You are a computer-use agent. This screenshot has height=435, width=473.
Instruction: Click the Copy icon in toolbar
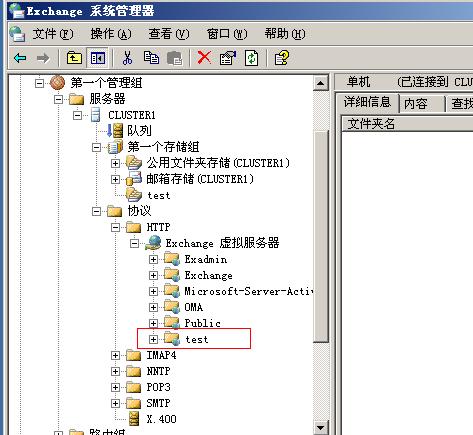pos(151,58)
